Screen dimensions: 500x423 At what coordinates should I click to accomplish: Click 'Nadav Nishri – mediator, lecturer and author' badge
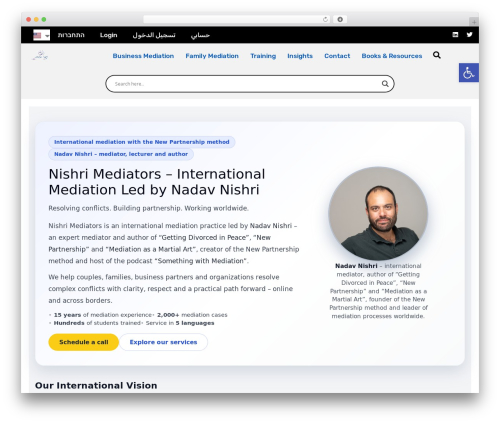coord(121,154)
